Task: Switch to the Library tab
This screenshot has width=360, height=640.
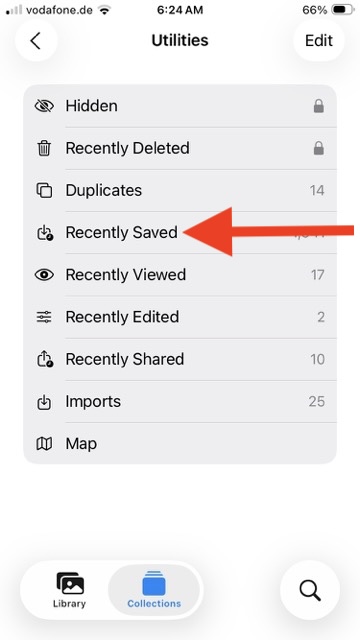Action: click(69, 590)
